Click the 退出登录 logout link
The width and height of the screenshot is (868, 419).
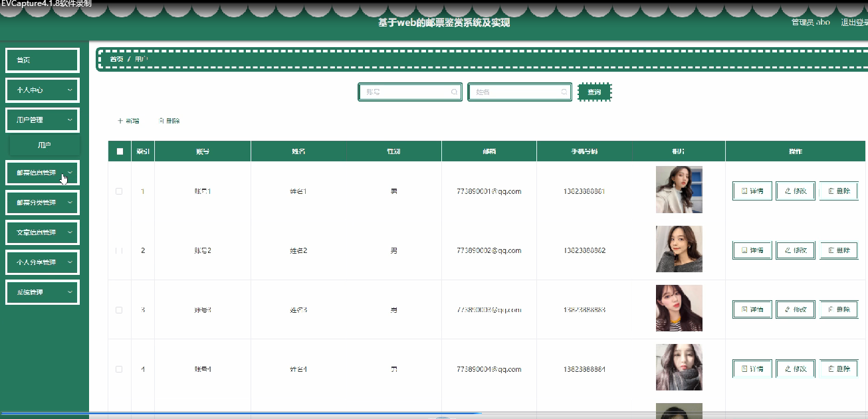[854, 23]
